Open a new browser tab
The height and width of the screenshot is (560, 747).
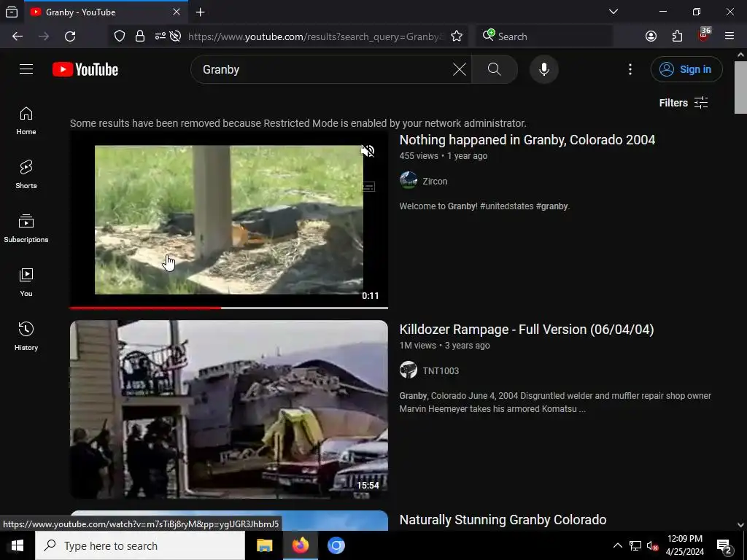pos(201,12)
